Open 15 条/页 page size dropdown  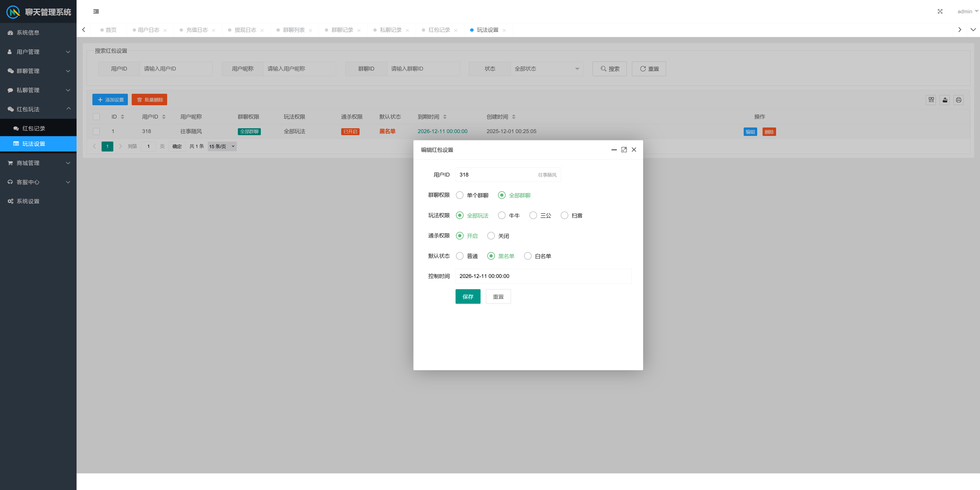point(222,147)
